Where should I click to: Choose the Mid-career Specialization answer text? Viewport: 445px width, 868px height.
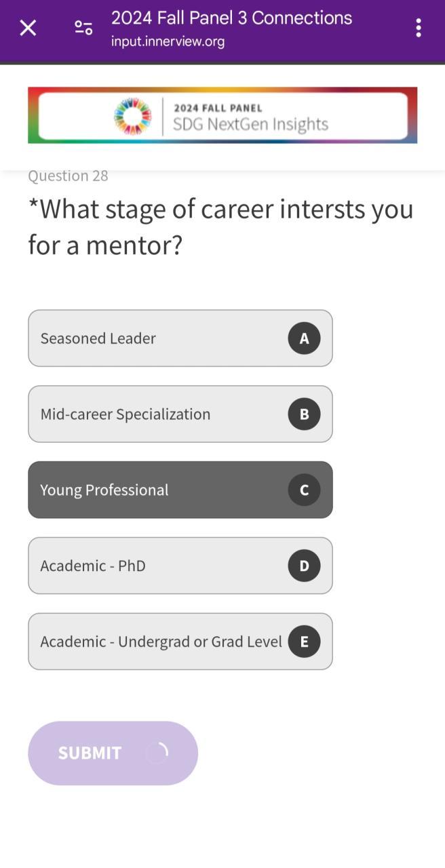125,414
